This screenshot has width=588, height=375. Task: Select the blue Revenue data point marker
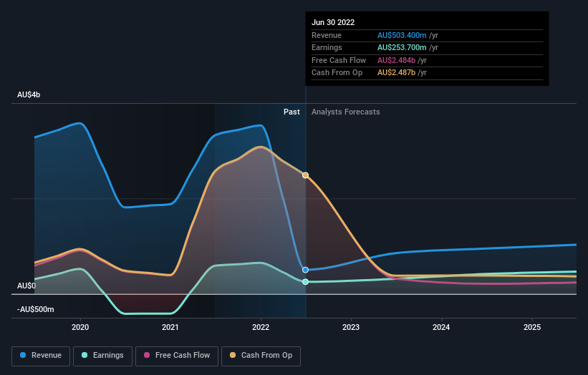pyautogui.click(x=306, y=270)
